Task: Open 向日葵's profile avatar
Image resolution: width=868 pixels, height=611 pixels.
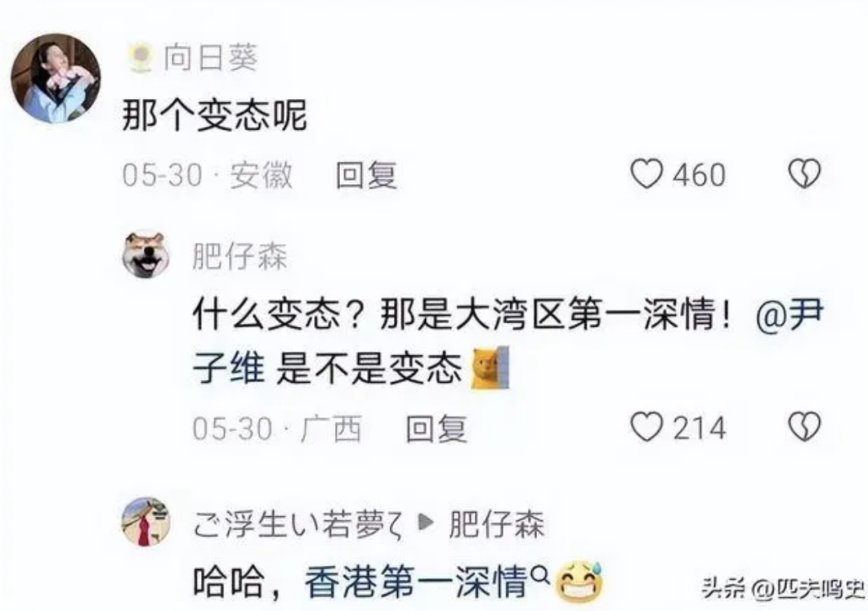Action: (56, 77)
